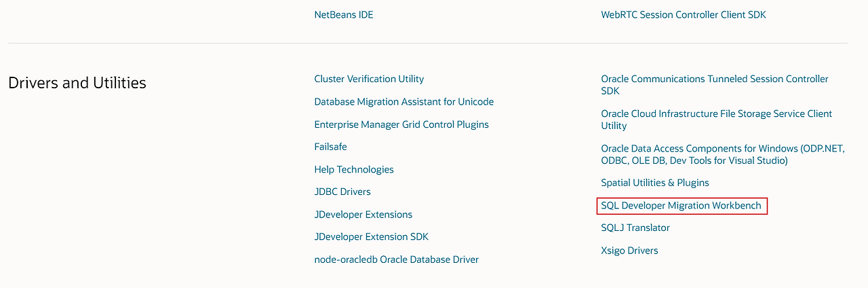This screenshot has width=868, height=288.
Task: Go to JDBC Drivers page
Action: click(342, 192)
